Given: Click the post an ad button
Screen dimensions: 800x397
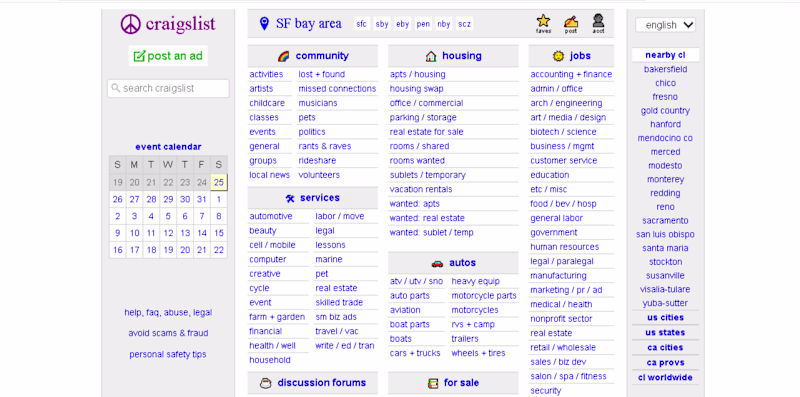Looking at the screenshot, I should tap(168, 56).
